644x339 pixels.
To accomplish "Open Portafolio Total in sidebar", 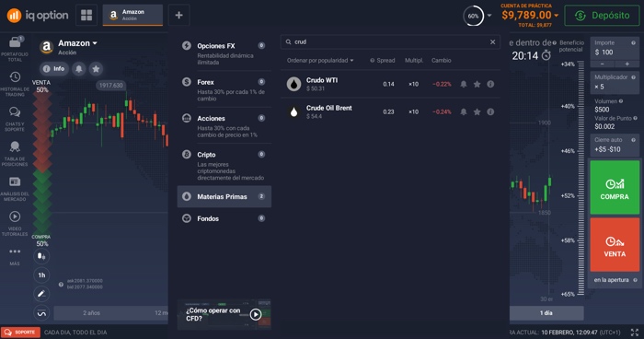I will [15, 49].
